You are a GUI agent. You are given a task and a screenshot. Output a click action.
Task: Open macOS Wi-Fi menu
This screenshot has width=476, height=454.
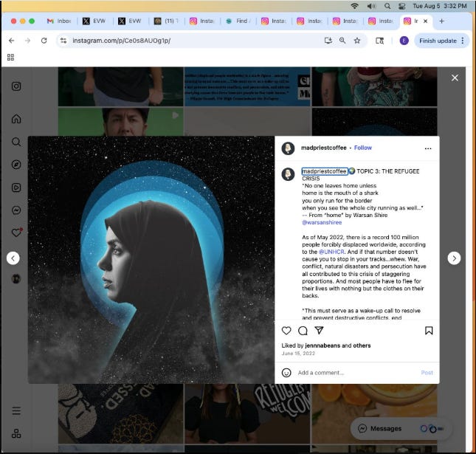tap(354, 6)
